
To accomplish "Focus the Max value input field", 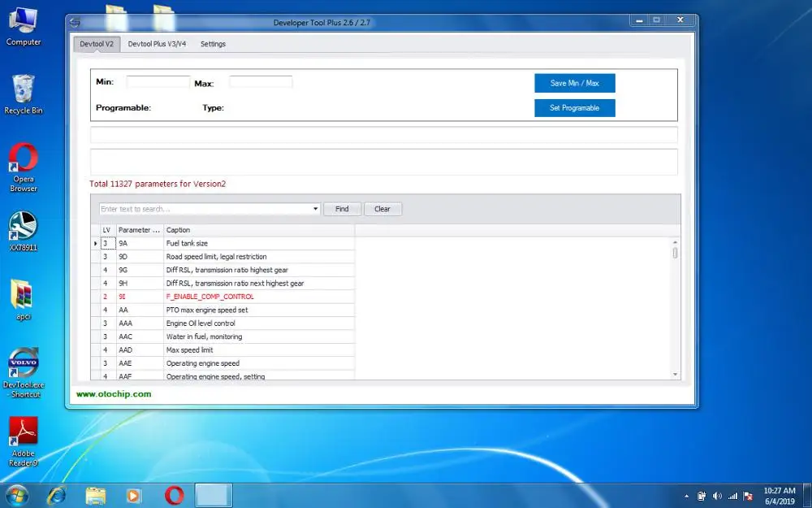I will 261,82.
